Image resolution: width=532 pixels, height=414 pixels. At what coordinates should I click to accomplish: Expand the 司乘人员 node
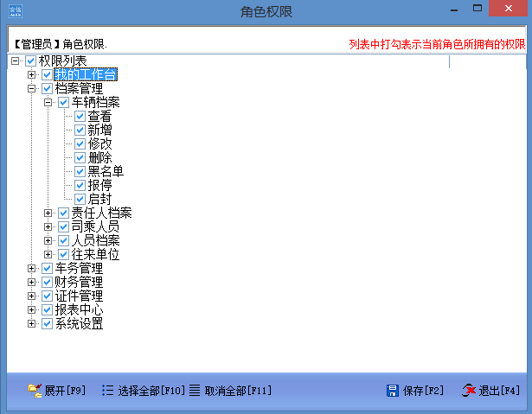click(48, 226)
